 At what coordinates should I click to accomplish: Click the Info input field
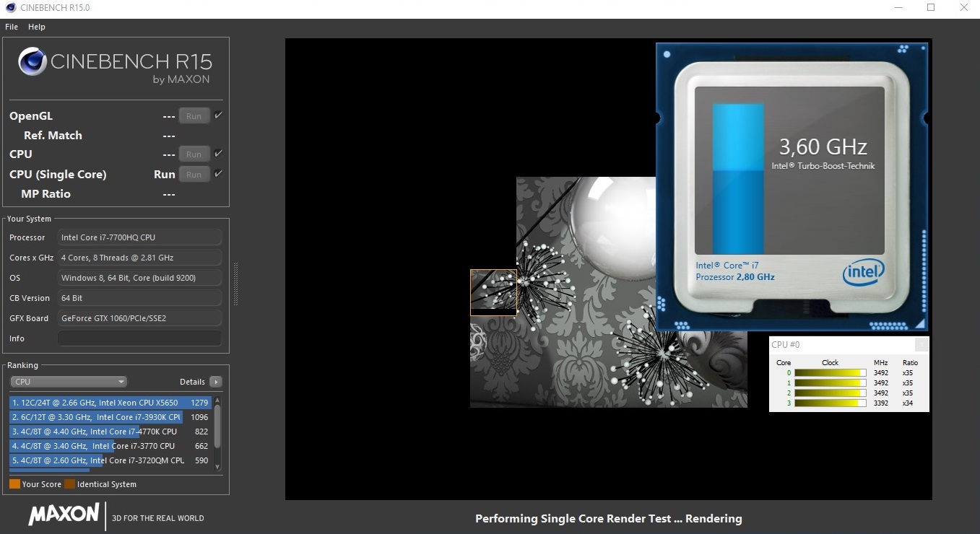point(140,338)
